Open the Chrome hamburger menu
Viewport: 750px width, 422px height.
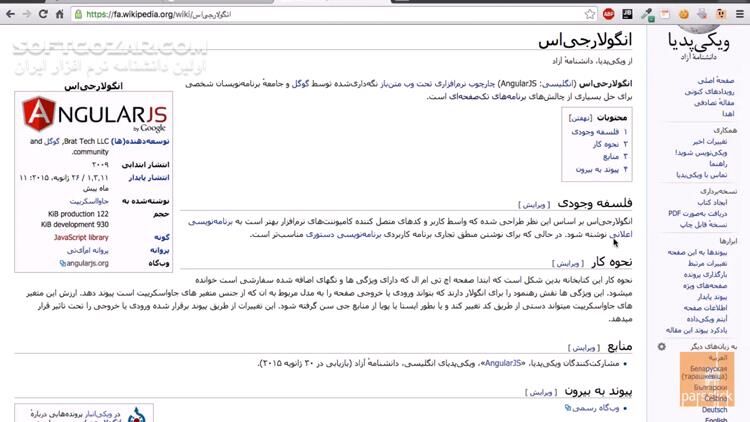tap(739, 14)
